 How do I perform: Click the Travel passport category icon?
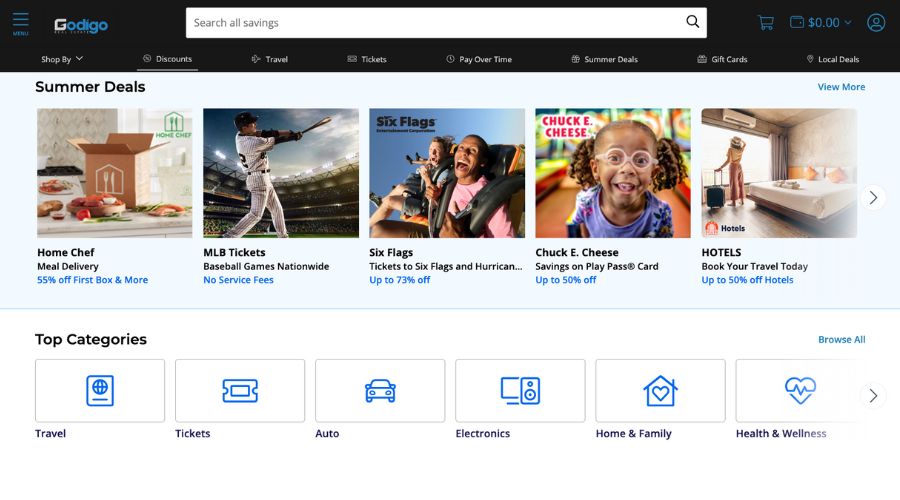pyautogui.click(x=100, y=391)
